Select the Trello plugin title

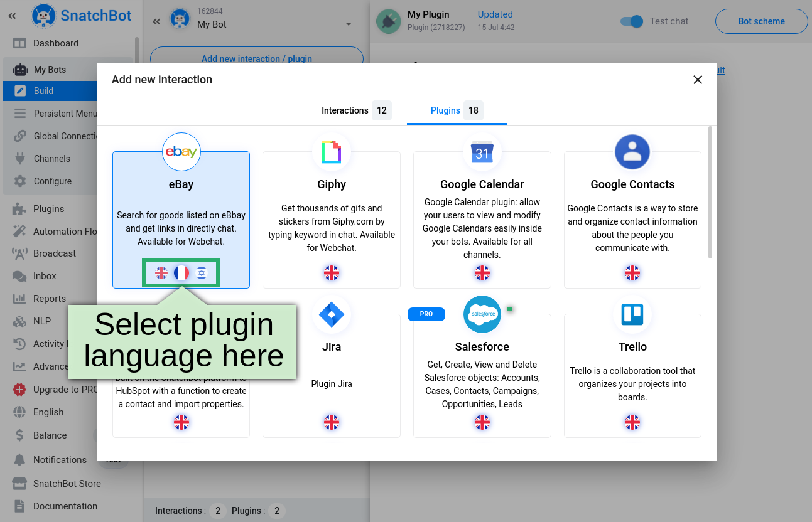(632, 347)
